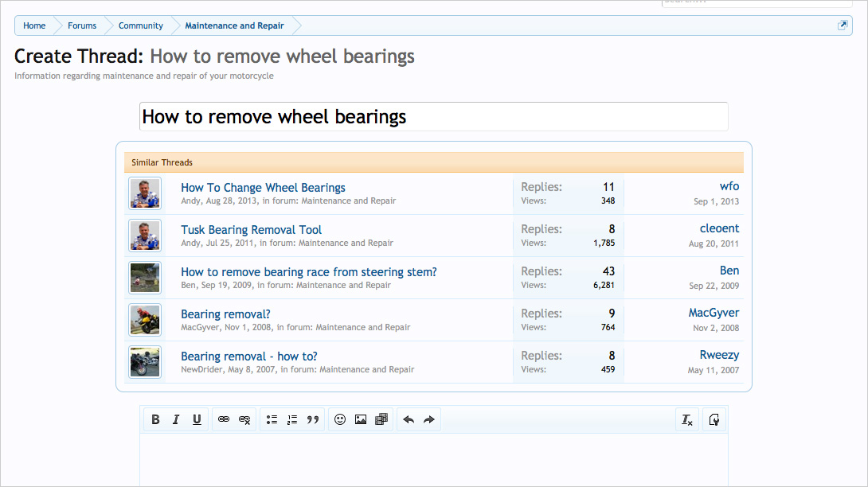Click MacGyver's avatar thumbnail
This screenshot has height=487, width=868.
[145, 320]
